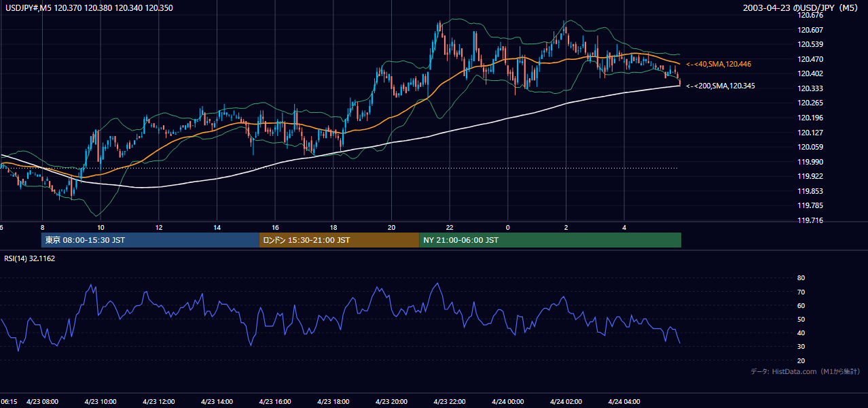Click the 4/23 20:00 timestamp on bottom axis
The height and width of the screenshot is (408, 868).
pos(391,401)
